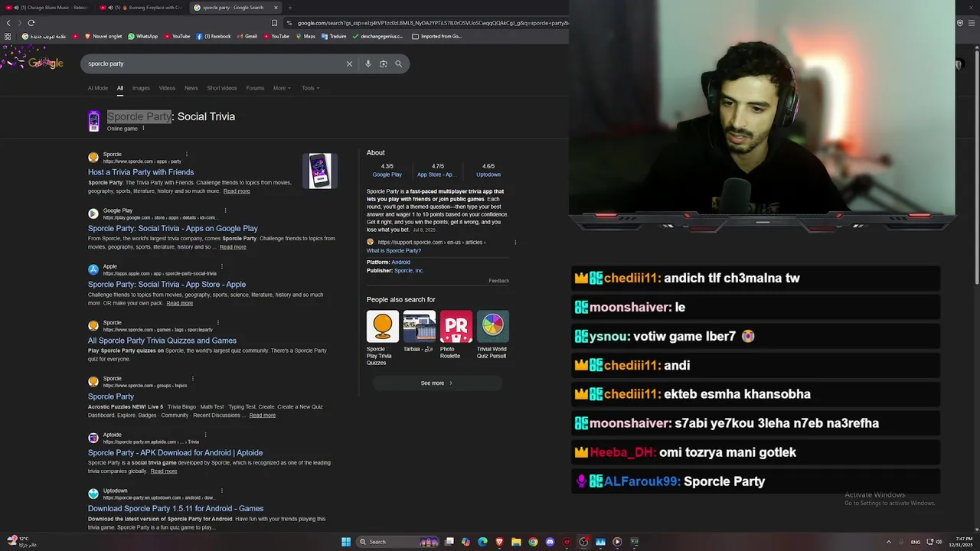Screen dimensions: 980x551
Task: Switch to Videos results tab
Action: tap(167, 88)
